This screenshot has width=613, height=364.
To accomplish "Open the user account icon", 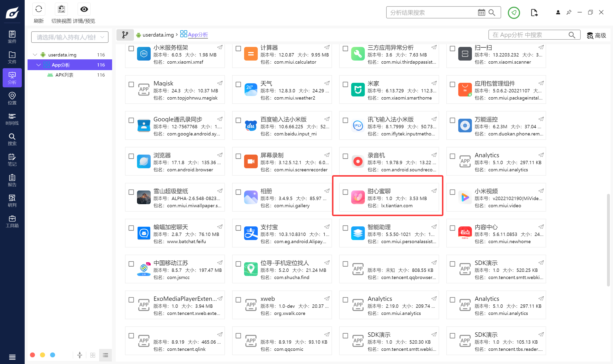I will tap(558, 12).
